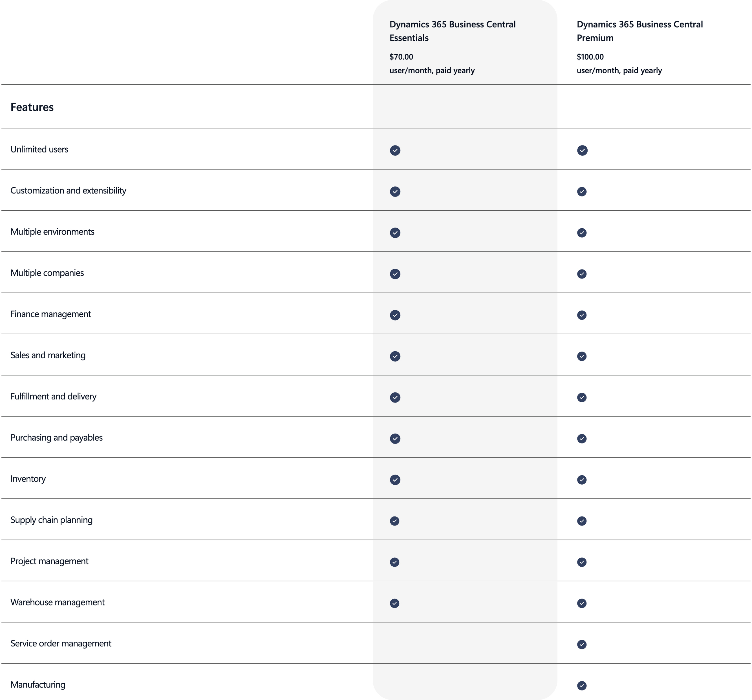Click Essentials checkmark for Supply chain planning
Viewport: 752px width, 700px height.
394,522
